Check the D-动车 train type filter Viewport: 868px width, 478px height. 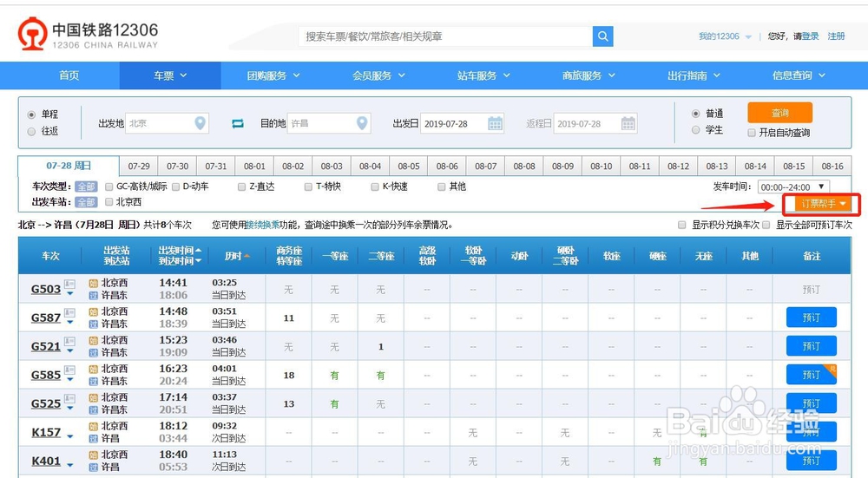[176, 187]
